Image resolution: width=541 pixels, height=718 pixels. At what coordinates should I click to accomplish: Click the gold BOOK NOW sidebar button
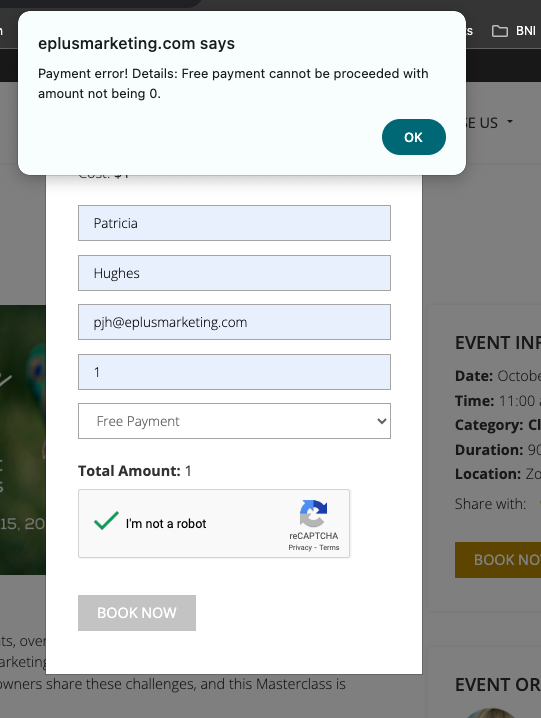(498, 560)
